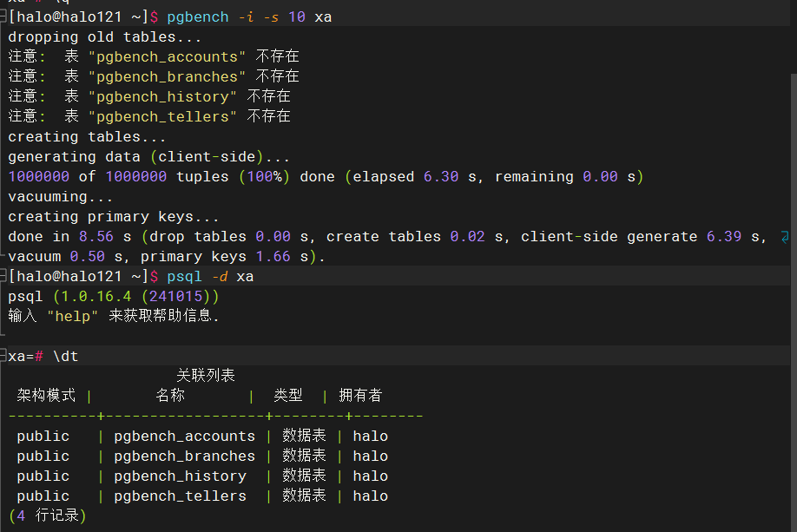
Task: Click the "(4 行记录)" row count footer
Action: point(47,516)
